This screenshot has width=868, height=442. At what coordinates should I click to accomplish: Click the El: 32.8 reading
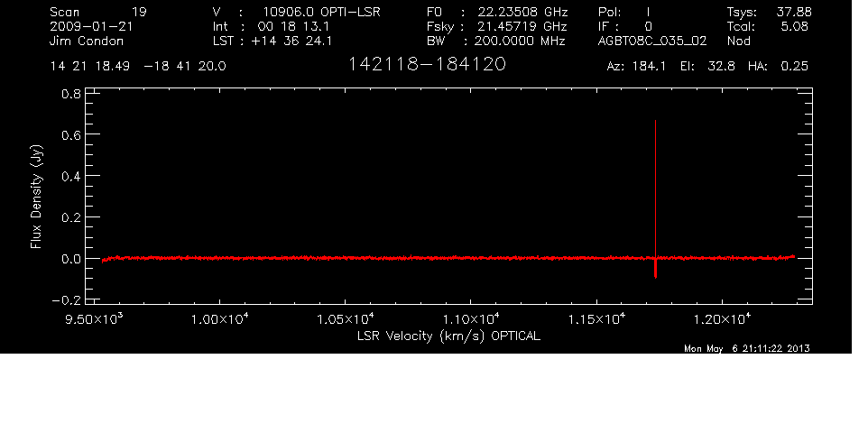coord(707,67)
